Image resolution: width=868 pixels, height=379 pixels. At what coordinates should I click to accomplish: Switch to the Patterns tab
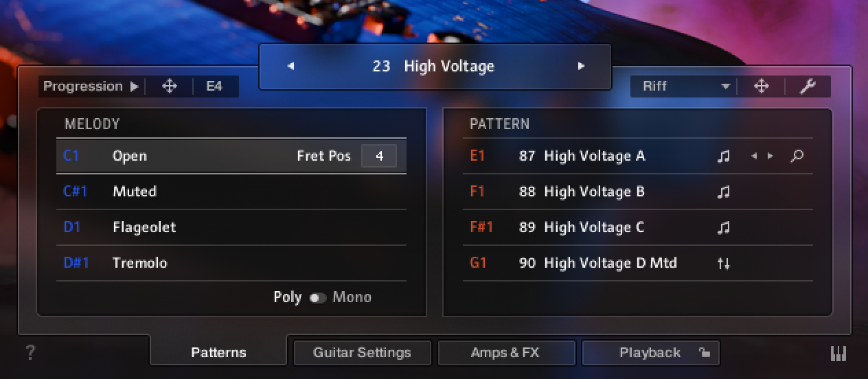click(x=218, y=352)
